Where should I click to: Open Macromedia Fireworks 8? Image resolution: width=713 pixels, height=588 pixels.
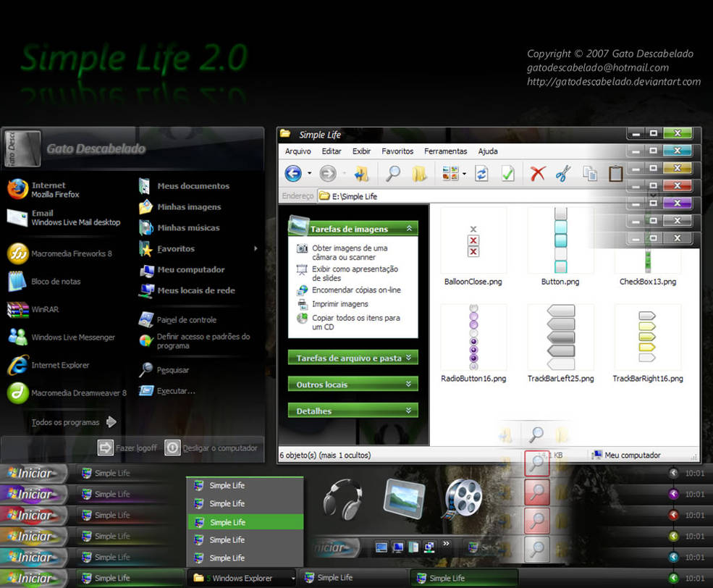(x=69, y=255)
